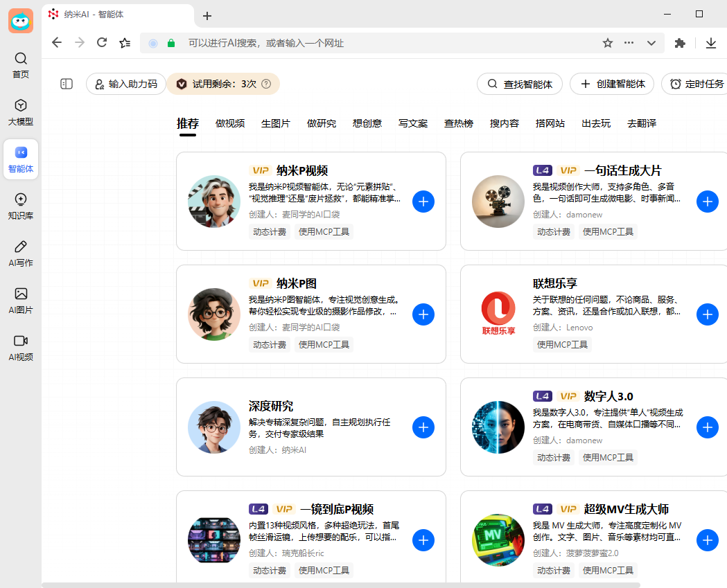This screenshot has width=727, height=588.
Task: Click 动态计费 tag on 纳米P图 card
Action: 270,345
